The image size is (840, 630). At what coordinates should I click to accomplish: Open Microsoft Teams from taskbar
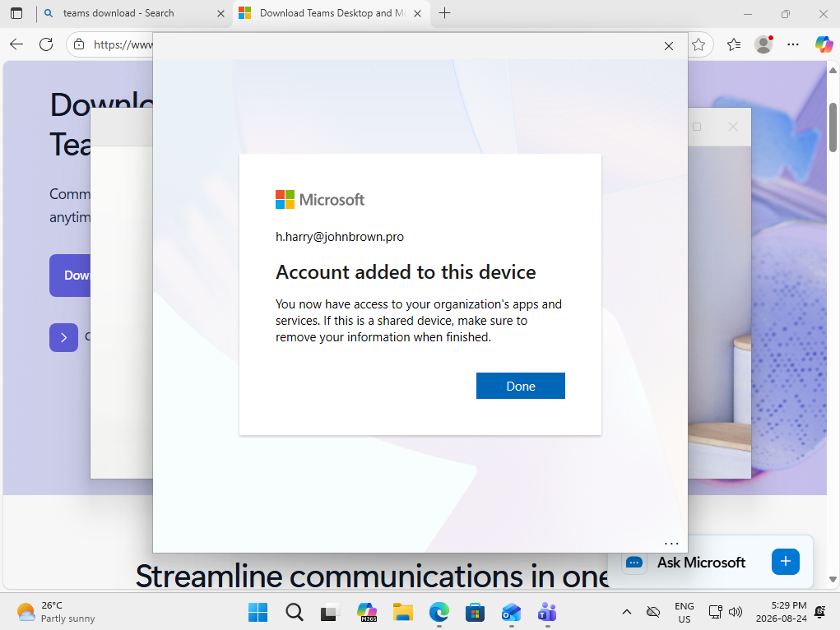coord(547,612)
